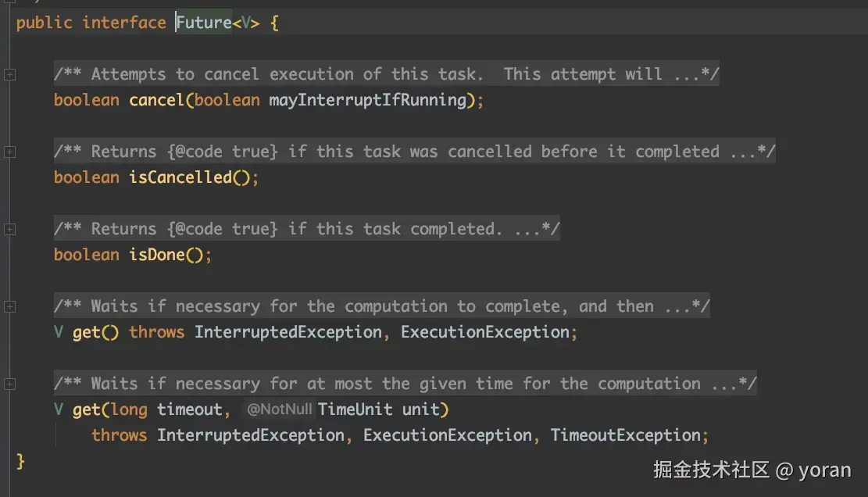Click the interface keyword in the declaration
The width and height of the screenshot is (868, 497).
(x=123, y=23)
